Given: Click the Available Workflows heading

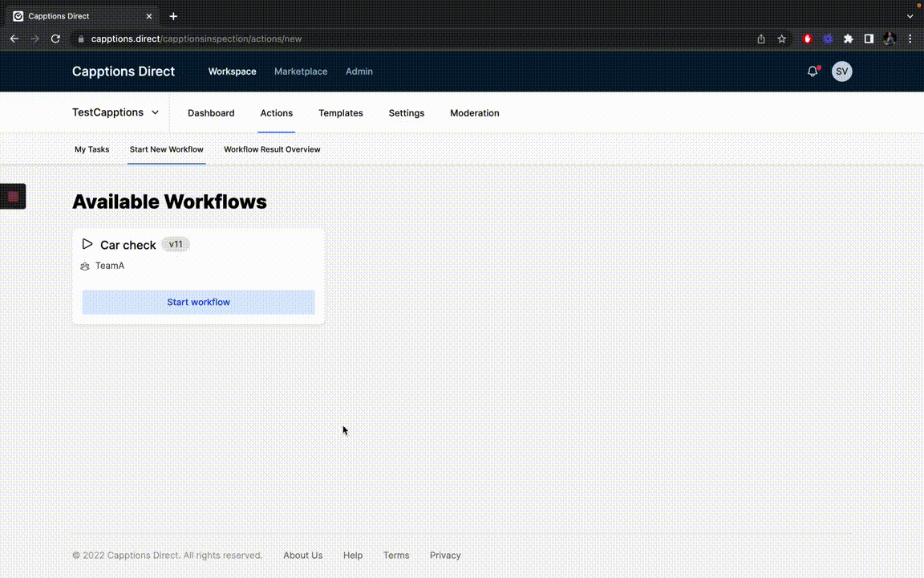Looking at the screenshot, I should [169, 201].
